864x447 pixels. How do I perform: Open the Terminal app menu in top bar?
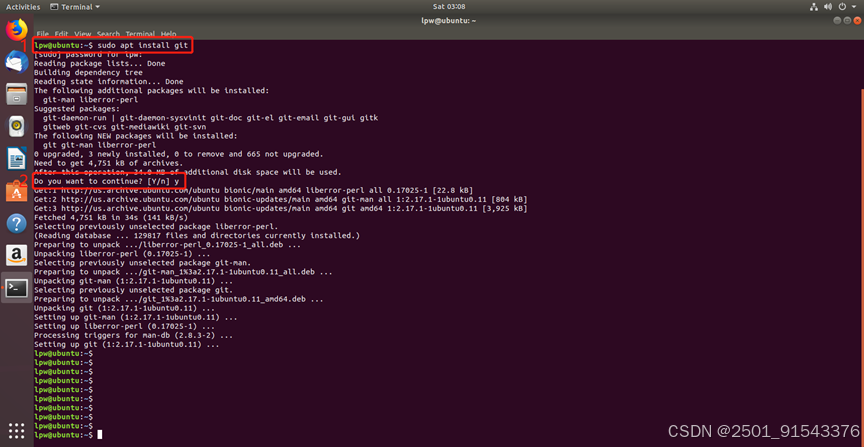point(75,7)
